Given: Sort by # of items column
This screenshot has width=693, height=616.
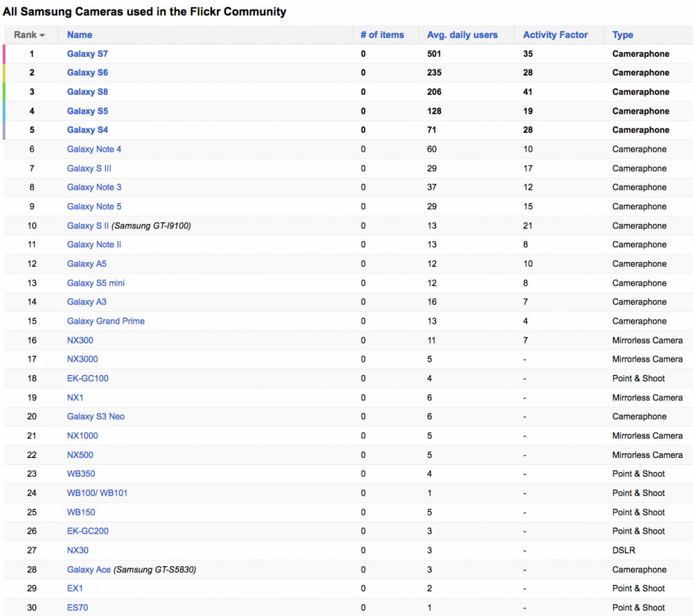Looking at the screenshot, I should [x=383, y=35].
